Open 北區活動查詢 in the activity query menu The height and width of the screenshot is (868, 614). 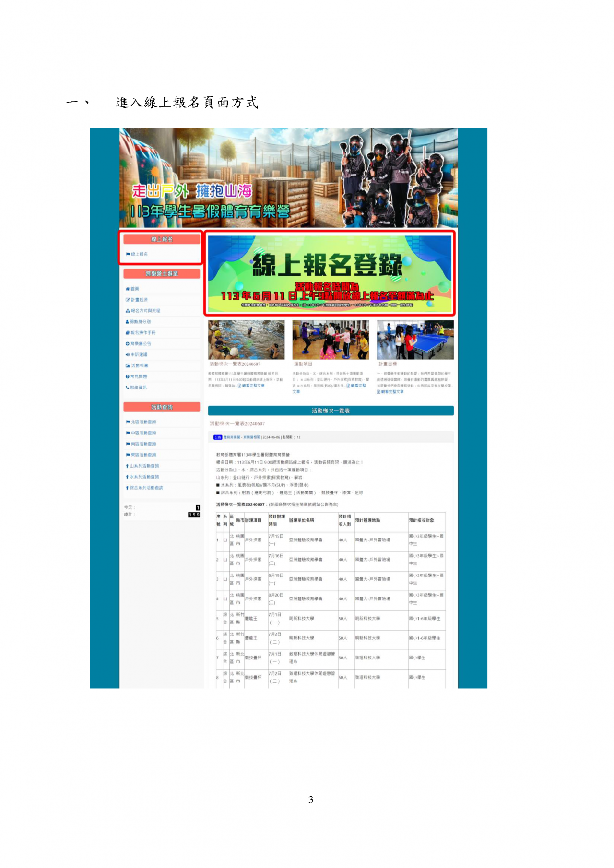(x=143, y=422)
